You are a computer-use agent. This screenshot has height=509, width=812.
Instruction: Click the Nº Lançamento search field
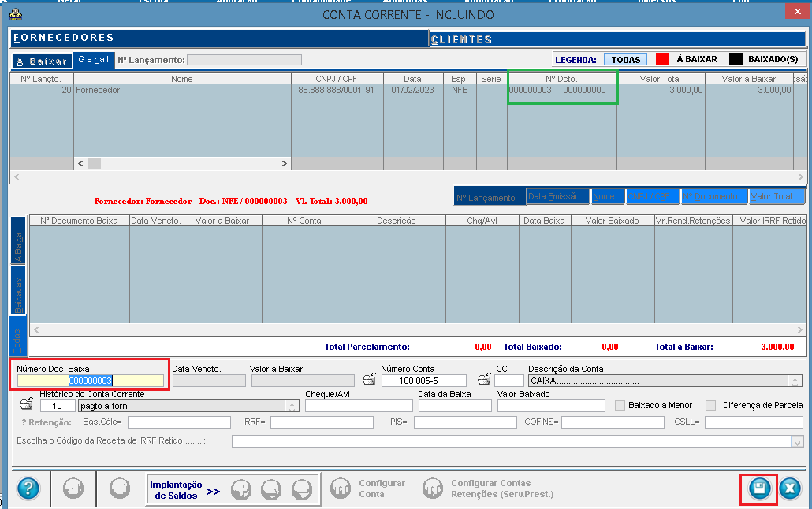(244, 60)
